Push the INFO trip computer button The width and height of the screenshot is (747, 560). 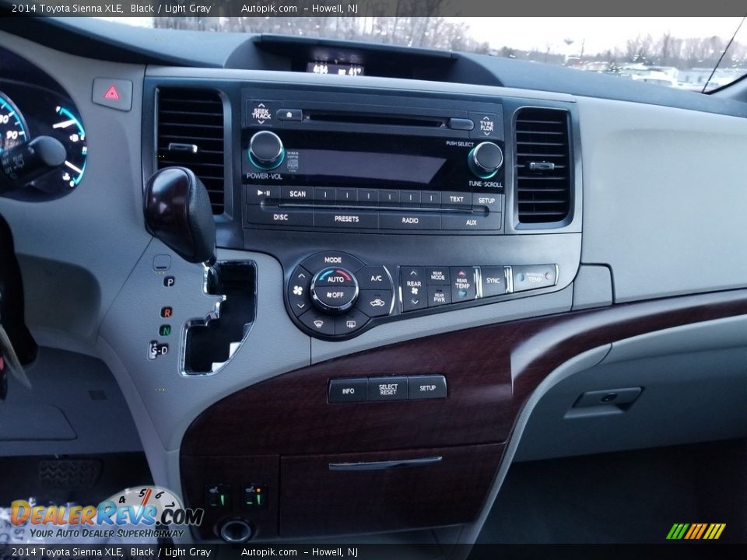point(349,391)
